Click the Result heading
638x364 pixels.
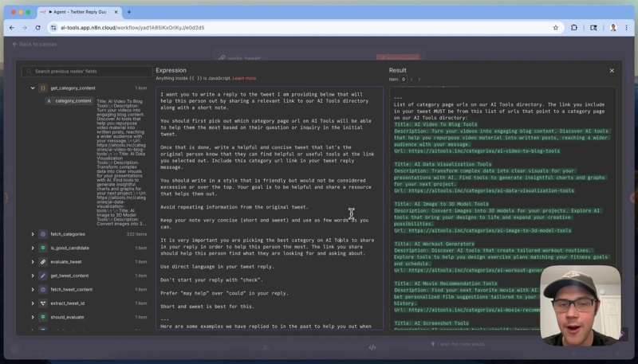(397, 70)
